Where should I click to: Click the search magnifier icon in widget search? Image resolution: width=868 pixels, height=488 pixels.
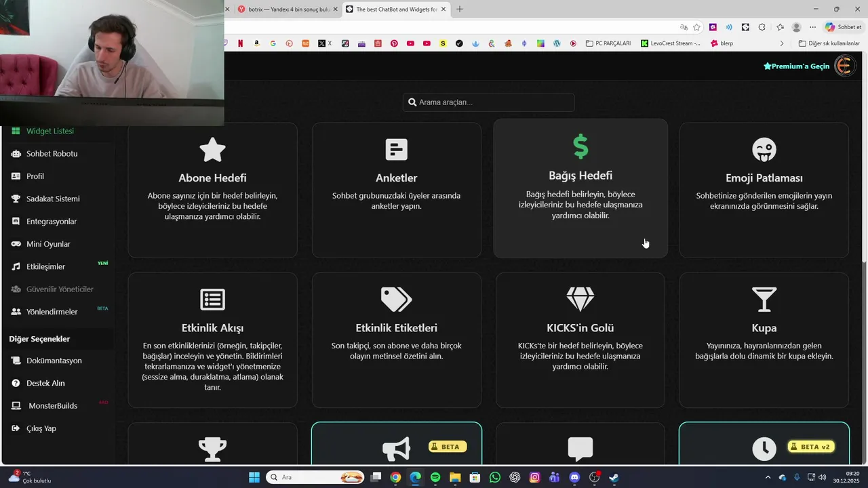412,102
